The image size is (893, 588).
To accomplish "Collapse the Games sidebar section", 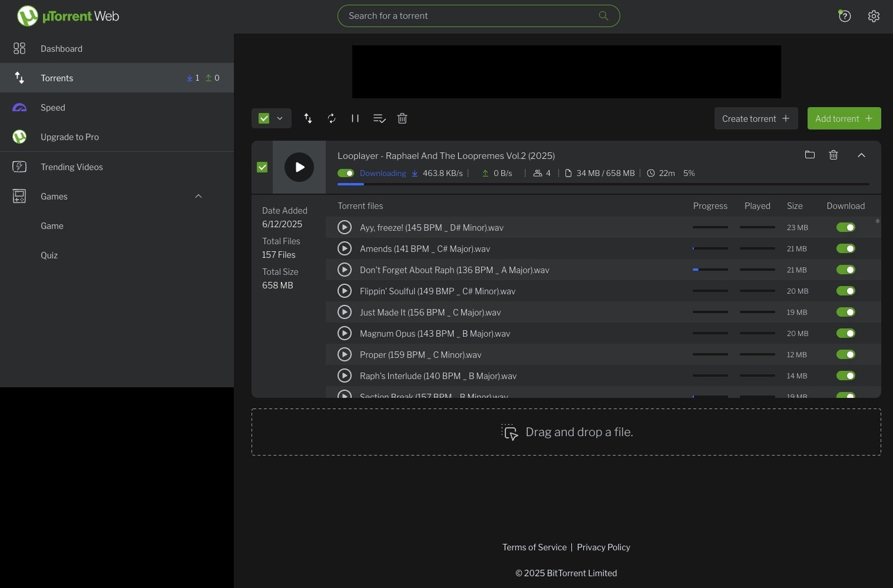I will (199, 196).
